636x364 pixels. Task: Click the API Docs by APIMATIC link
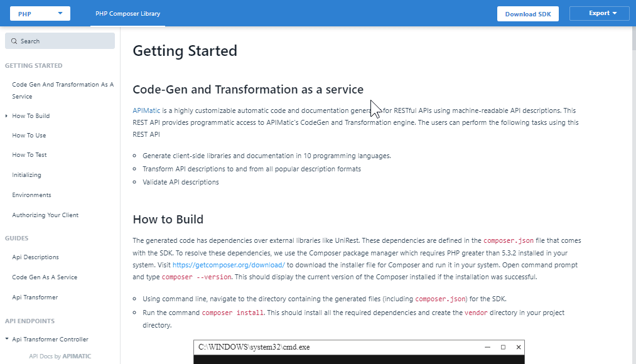pos(61,356)
